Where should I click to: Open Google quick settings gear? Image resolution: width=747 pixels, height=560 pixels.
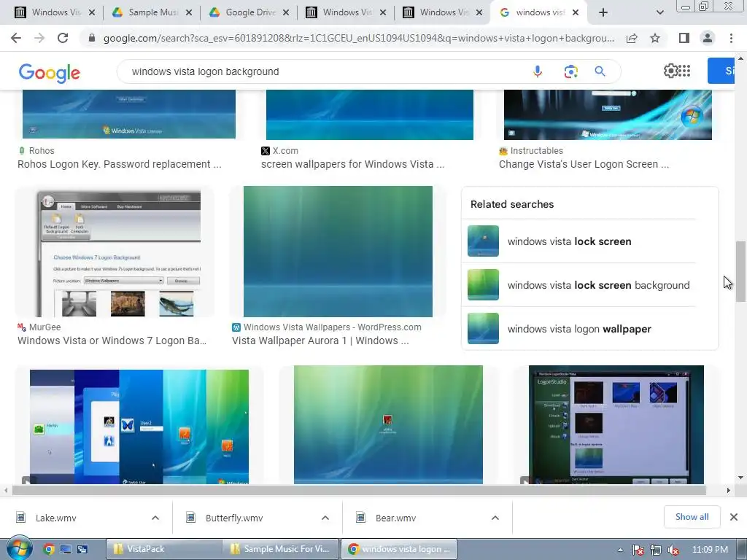[x=670, y=71]
